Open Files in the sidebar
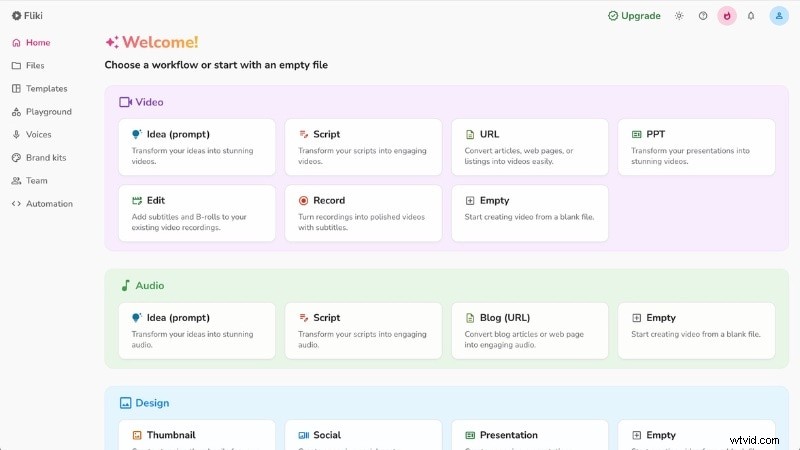 click(x=35, y=66)
